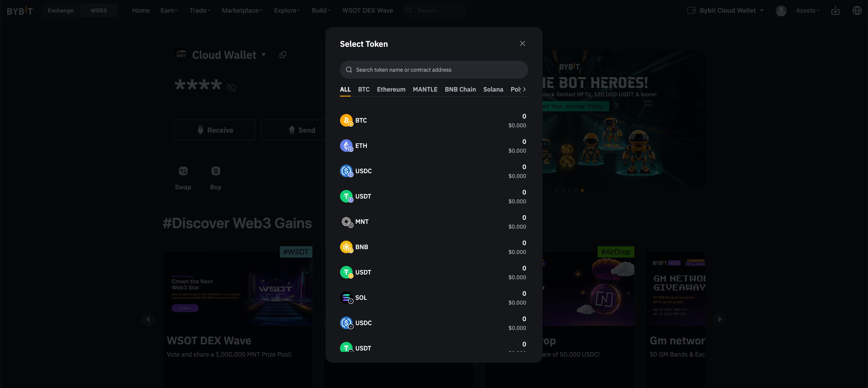Switch to Exchange mode
This screenshot has width=868, height=388.
[x=61, y=10]
